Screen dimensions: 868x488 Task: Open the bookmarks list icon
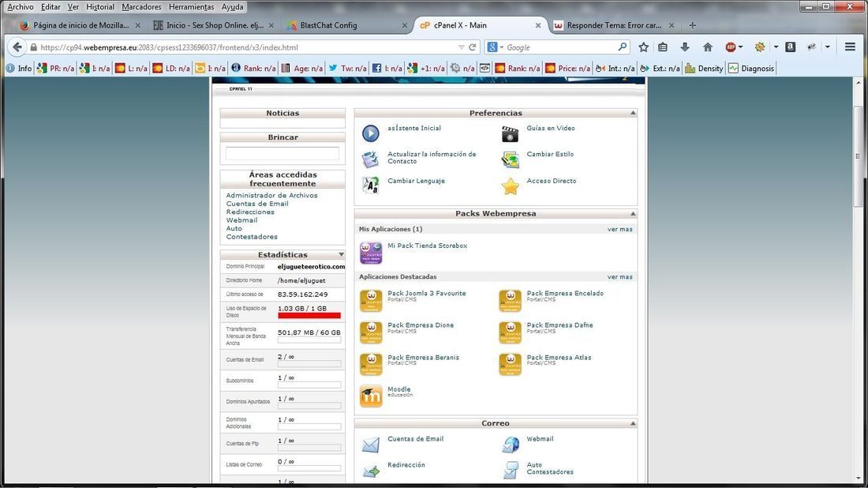(663, 47)
